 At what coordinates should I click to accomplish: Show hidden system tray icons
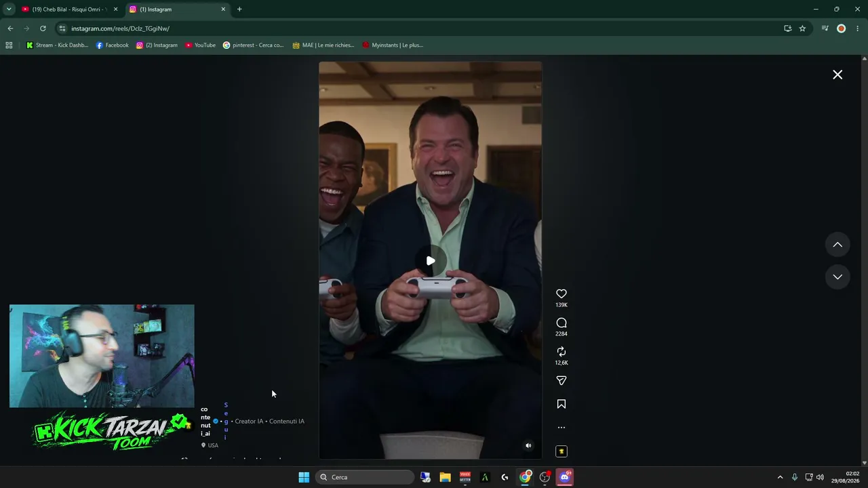pos(780,477)
